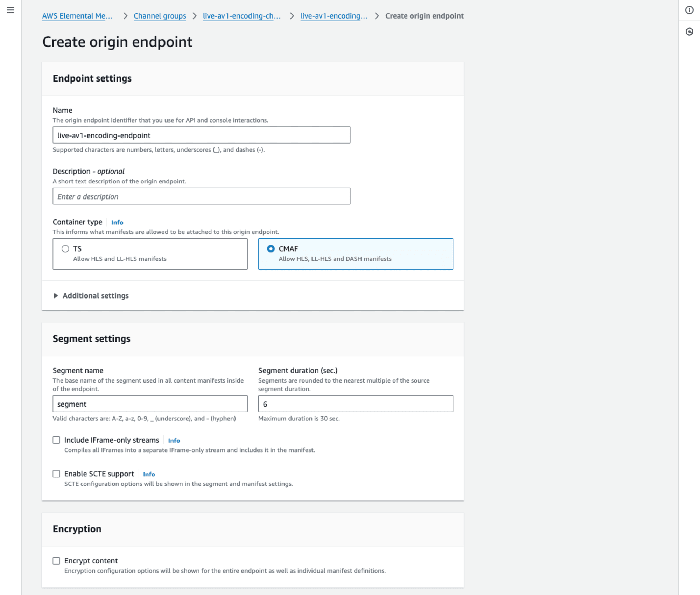This screenshot has width=700, height=595.
Task: Expand Additional settings section
Action: click(91, 296)
